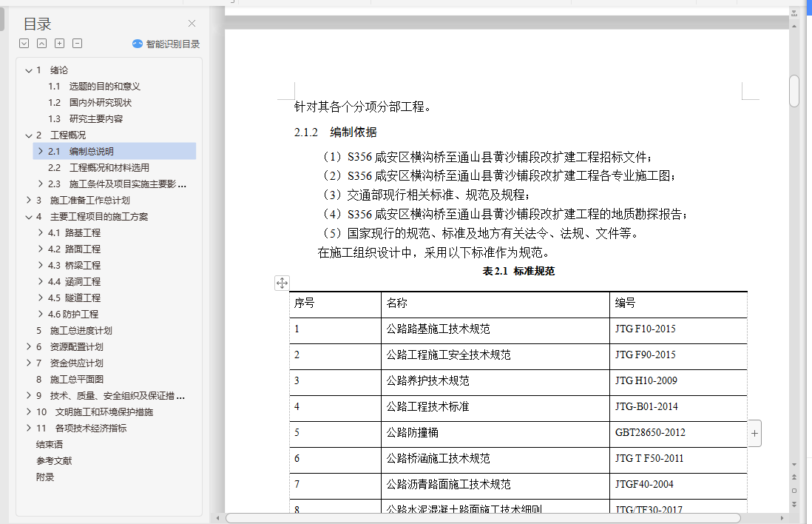Click the cell 公路路基施工技术规范
The height and width of the screenshot is (524, 812).
[x=495, y=331]
